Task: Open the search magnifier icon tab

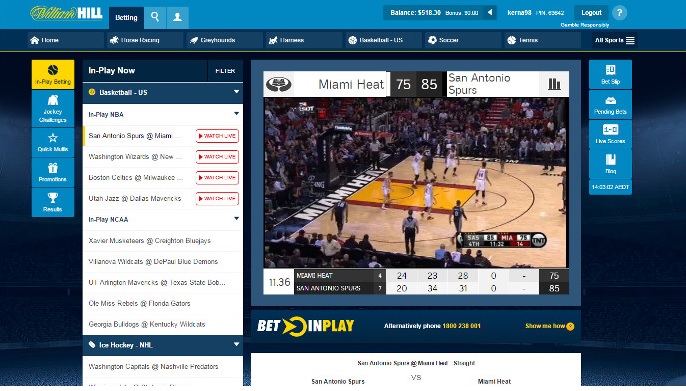Action: click(x=155, y=17)
